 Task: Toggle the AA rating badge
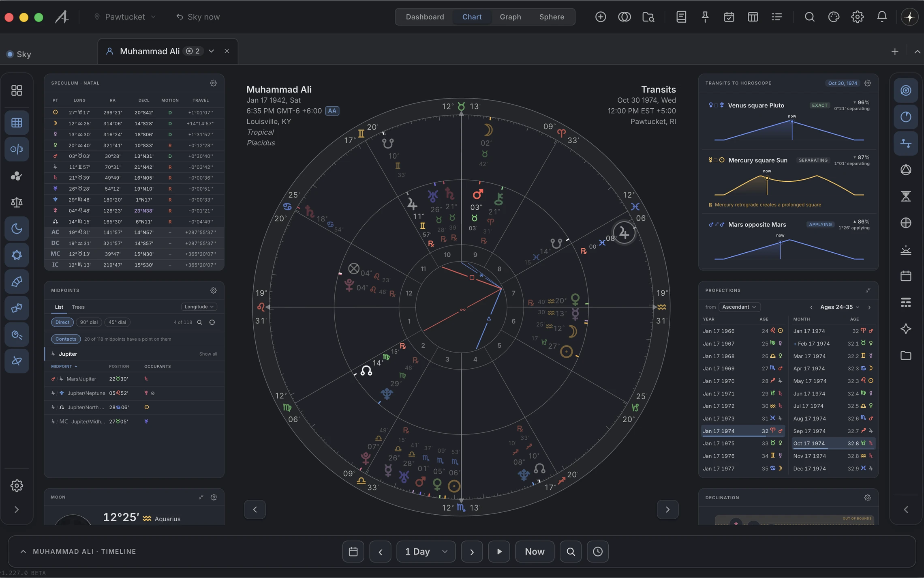click(x=332, y=111)
